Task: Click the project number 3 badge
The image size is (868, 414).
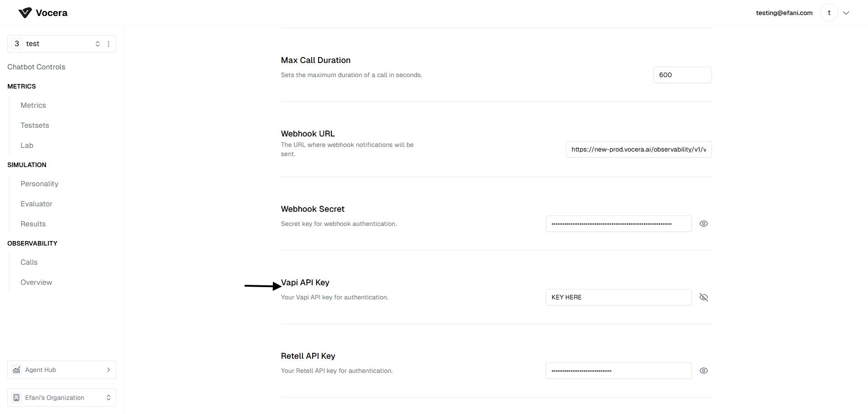Action: pos(17,44)
